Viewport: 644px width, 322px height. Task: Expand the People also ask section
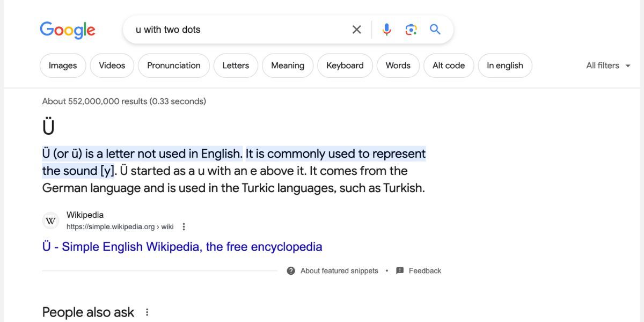coord(87,312)
